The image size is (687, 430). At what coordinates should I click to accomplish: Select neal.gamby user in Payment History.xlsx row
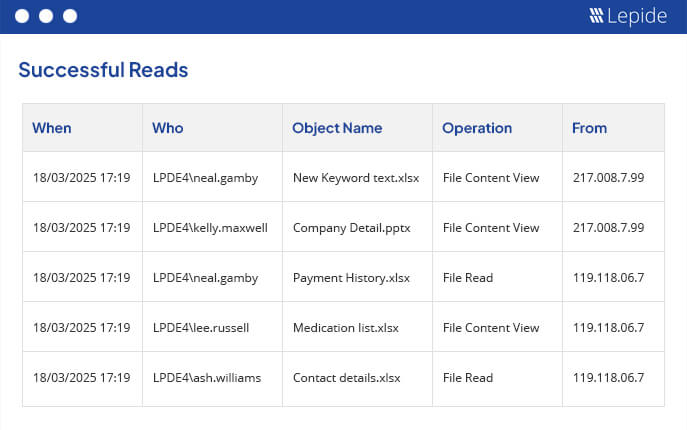point(205,278)
